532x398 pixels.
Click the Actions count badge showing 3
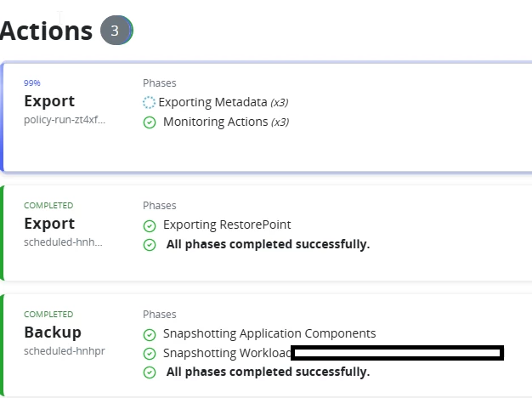tap(116, 31)
